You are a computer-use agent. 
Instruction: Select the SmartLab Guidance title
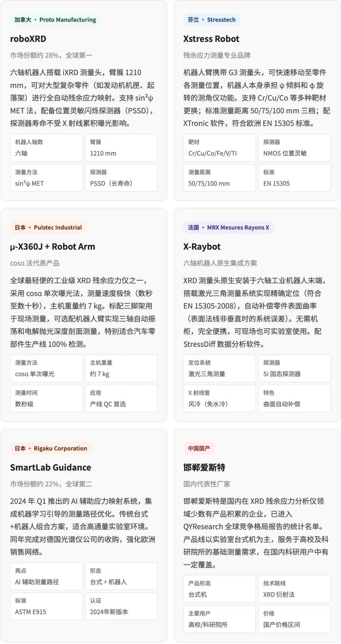[x=51, y=468]
